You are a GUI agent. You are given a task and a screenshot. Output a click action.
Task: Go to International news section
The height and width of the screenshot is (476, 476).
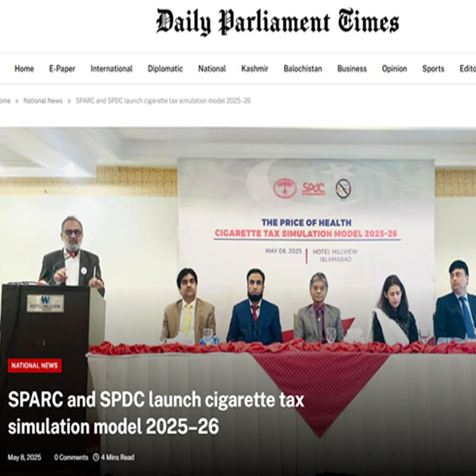(x=111, y=69)
